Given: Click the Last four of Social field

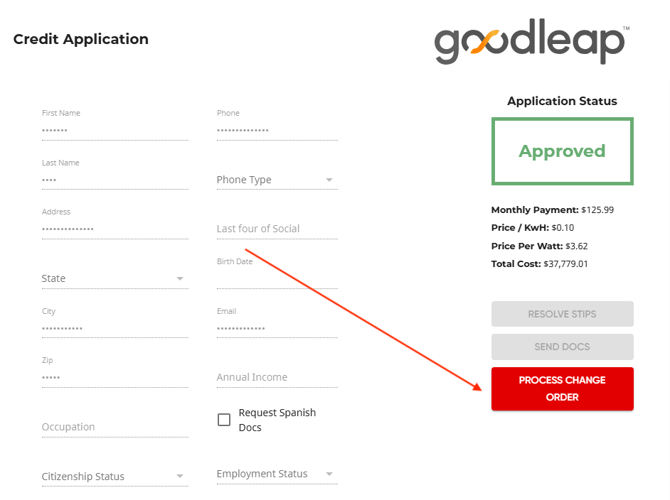Looking at the screenshot, I should point(276,229).
